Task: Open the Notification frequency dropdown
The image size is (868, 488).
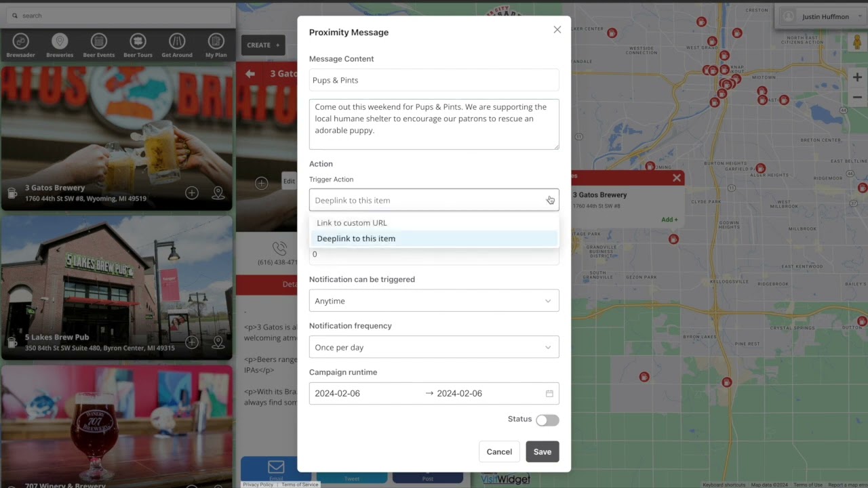Action: (x=434, y=347)
